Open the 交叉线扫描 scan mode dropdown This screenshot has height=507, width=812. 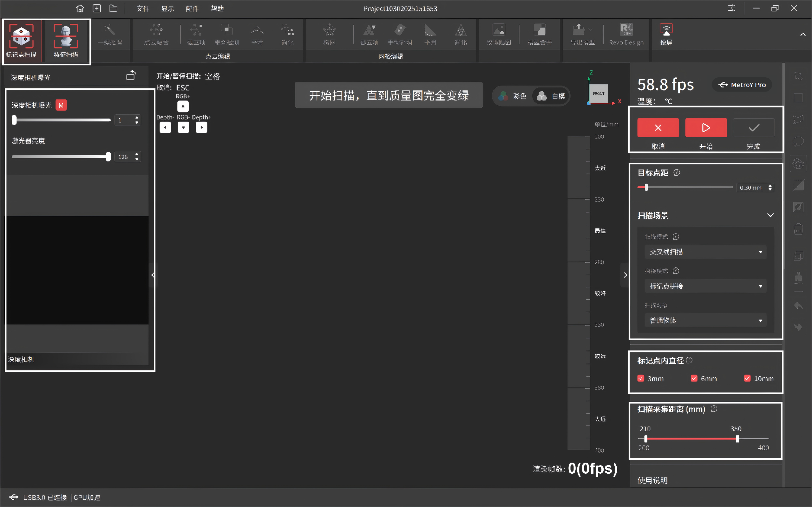coord(705,252)
